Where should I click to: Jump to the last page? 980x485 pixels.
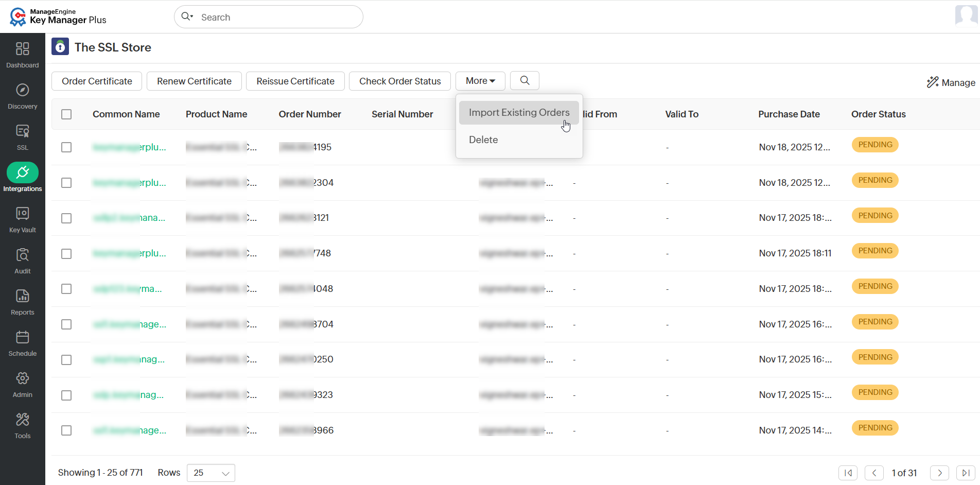click(x=966, y=473)
